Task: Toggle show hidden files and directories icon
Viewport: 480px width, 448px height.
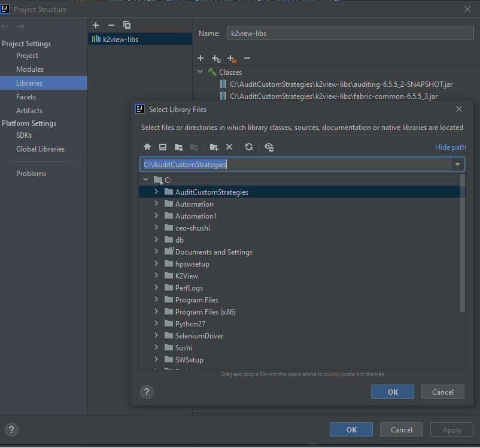Action: [269, 147]
